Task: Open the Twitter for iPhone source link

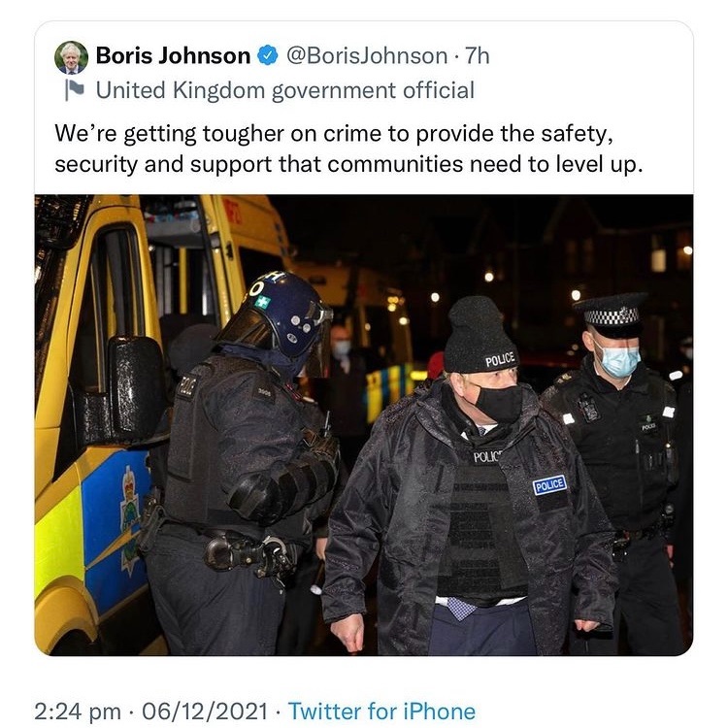Action: point(381,711)
